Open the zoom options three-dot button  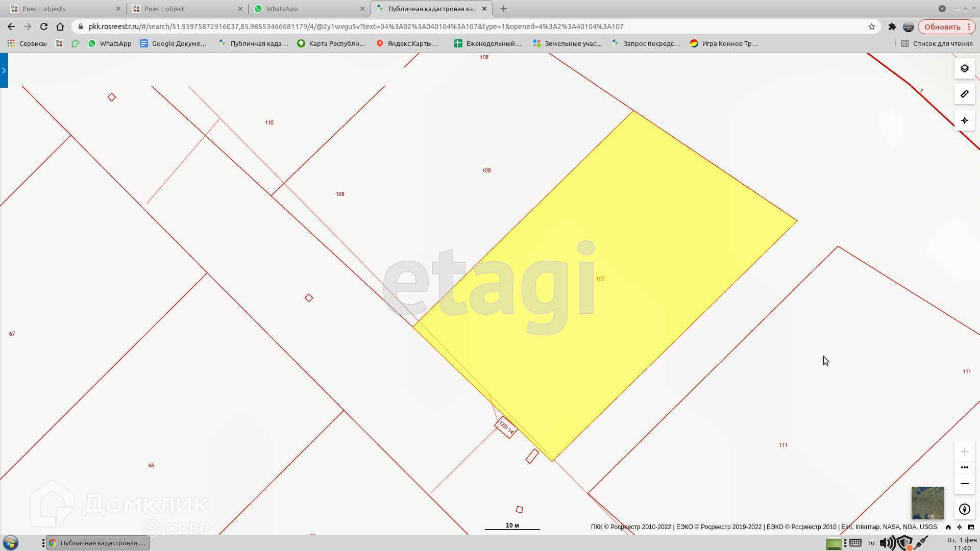(x=964, y=467)
